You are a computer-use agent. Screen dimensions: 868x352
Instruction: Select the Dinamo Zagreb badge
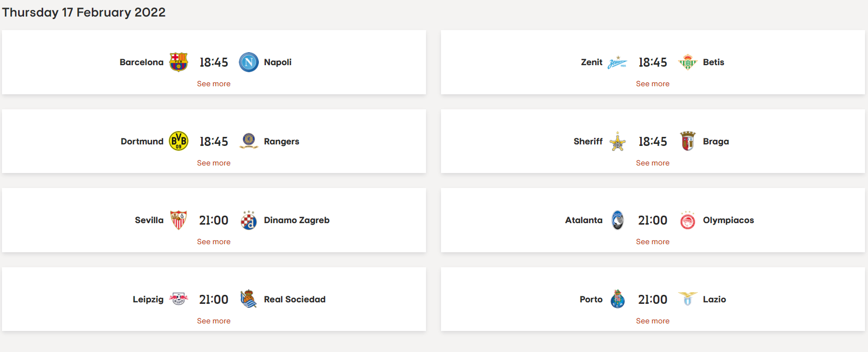point(249,220)
